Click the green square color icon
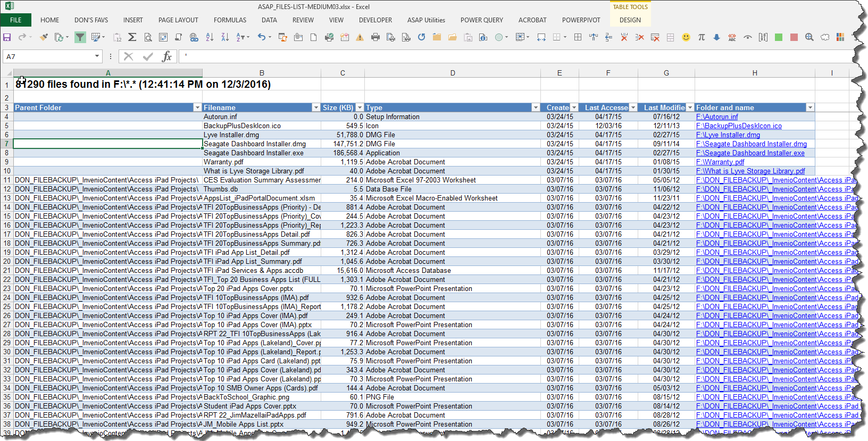 779,37
